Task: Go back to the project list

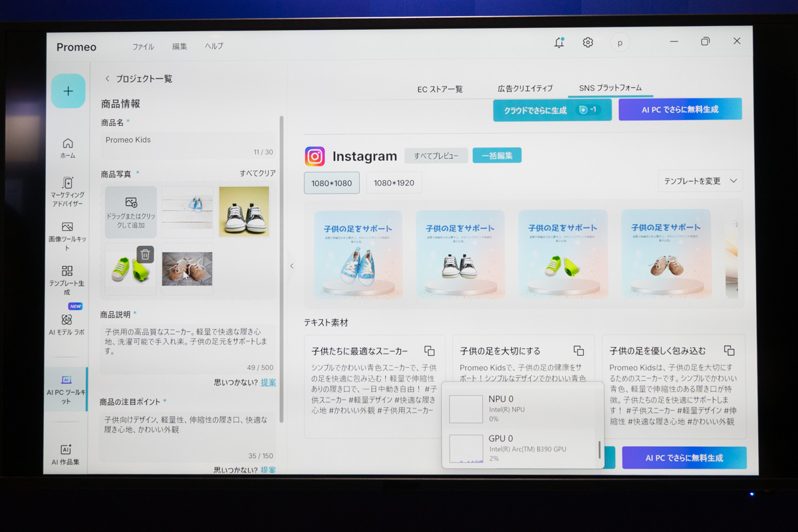Action: tap(138, 78)
